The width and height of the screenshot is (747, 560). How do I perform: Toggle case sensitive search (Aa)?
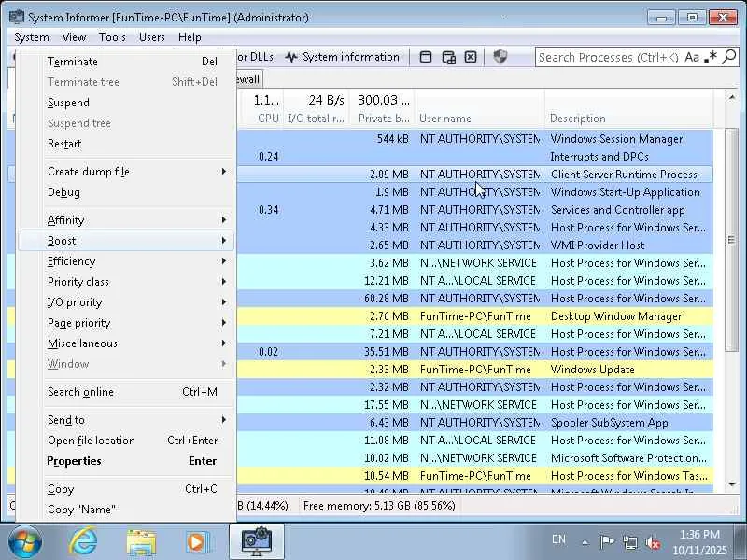(x=692, y=57)
